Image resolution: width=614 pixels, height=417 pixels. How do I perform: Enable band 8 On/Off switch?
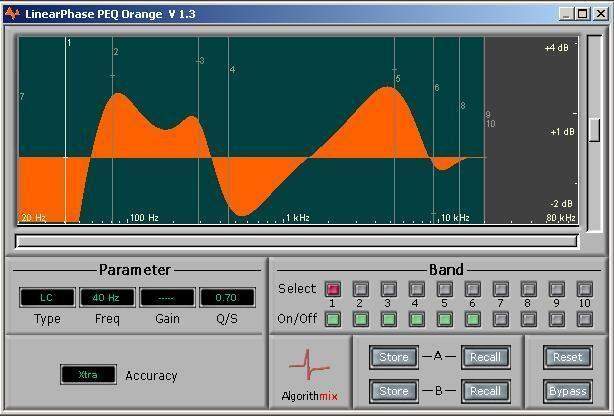[x=528, y=319]
